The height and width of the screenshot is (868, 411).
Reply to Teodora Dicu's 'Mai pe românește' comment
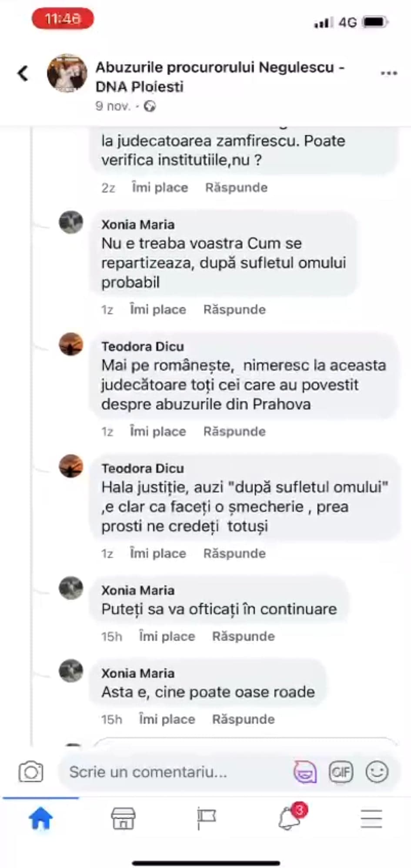[234, 431]
